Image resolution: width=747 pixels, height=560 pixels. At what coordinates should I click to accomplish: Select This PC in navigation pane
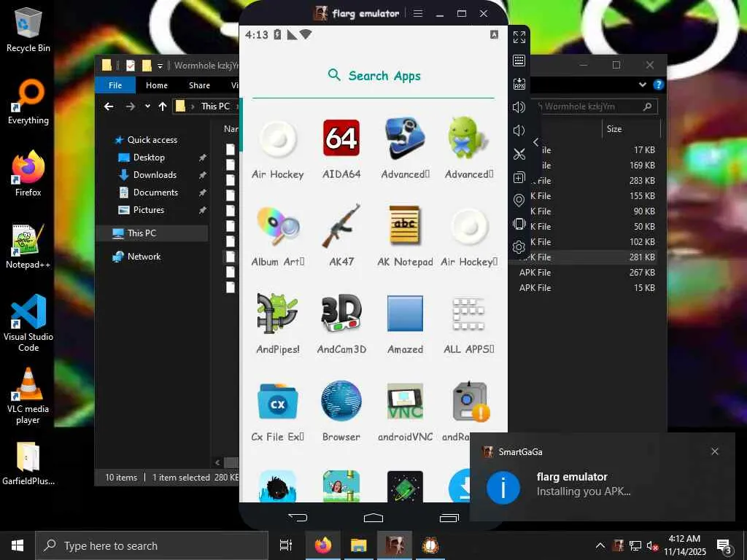pyautogui.click(x=142, y=233)
